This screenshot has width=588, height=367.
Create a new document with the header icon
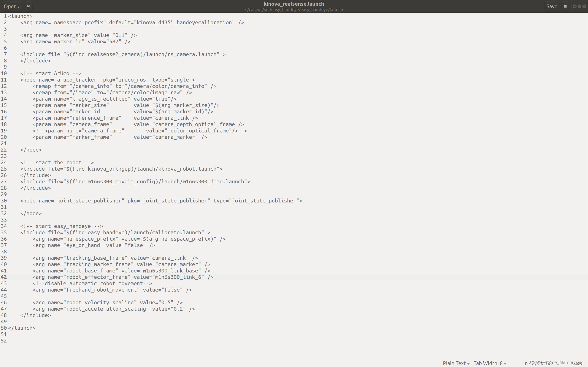tap(28, 6)
